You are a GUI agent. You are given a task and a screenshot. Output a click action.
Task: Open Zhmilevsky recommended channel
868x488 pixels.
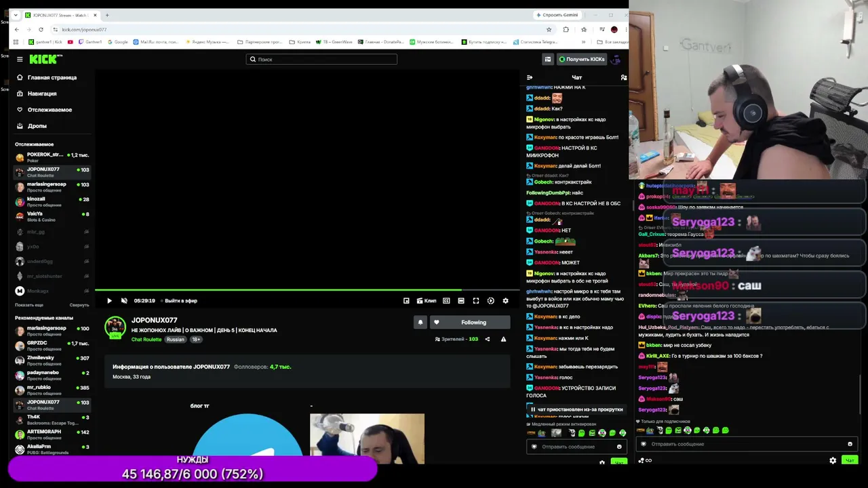tap(53, 361)
